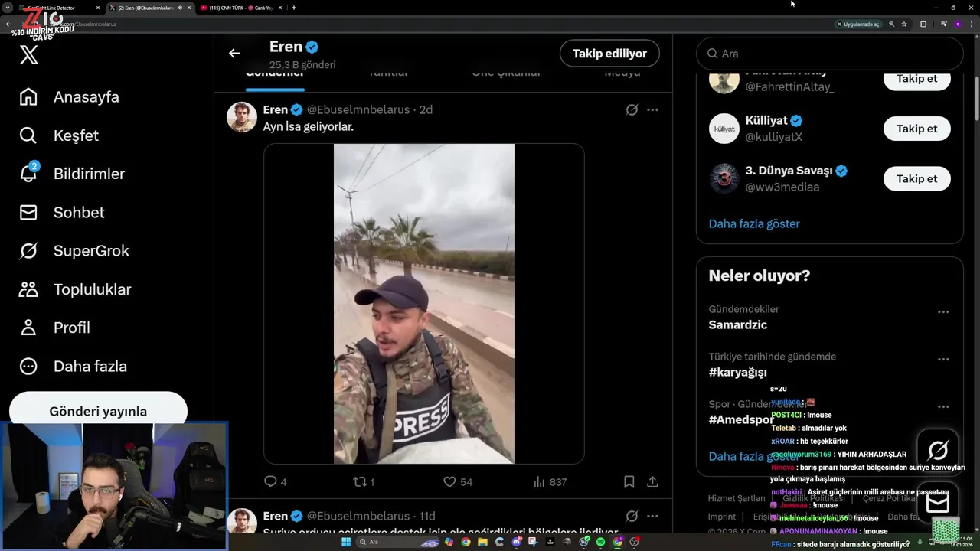Screen dimensions: 980x551
Task: Open Anasayfa home page
Action: 70,97
